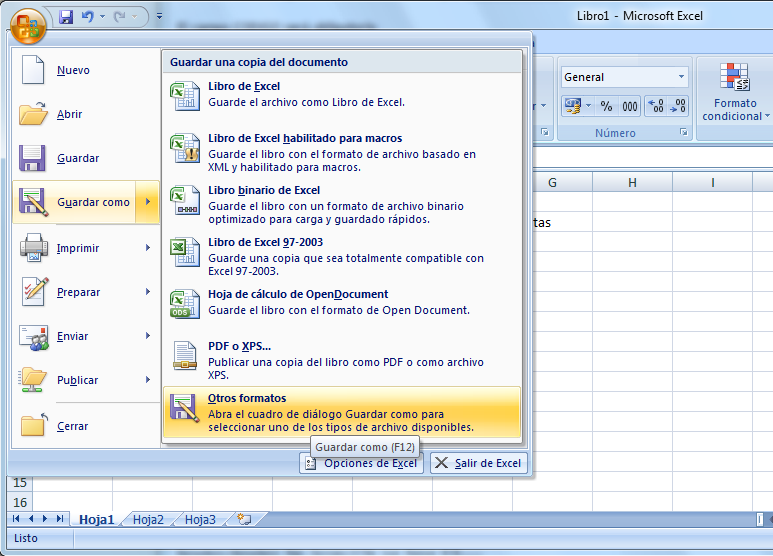Screen dimensions: 773x556
Task: Click the Enviar mail icon
Action: coord(34,337)
